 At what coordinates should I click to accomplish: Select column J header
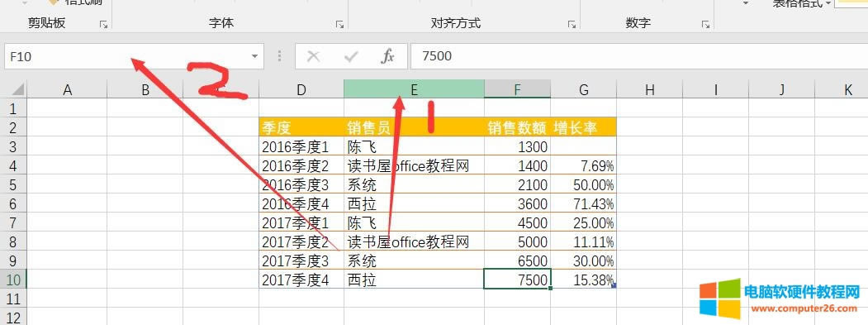pyautogui.click(x=781, y=89)
